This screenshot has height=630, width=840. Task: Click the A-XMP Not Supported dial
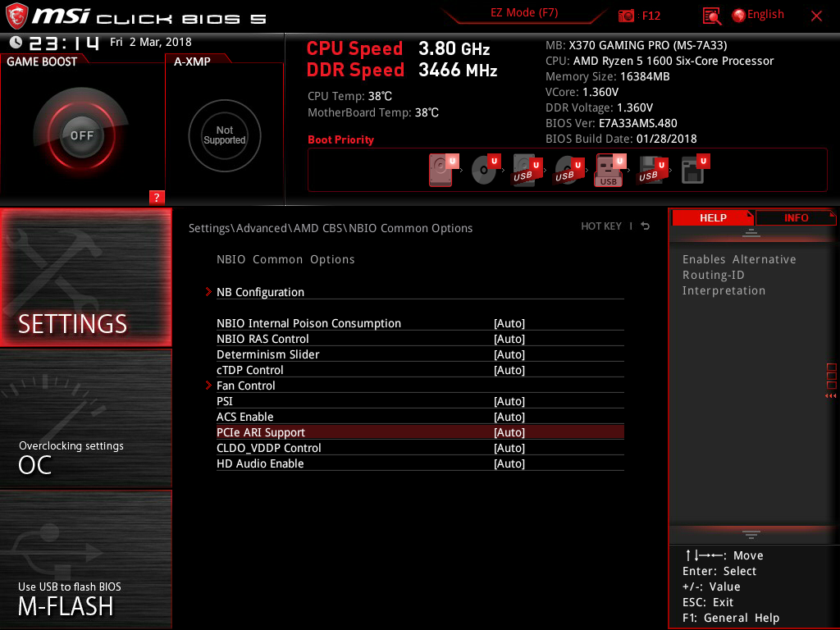(x=225, y=135)
